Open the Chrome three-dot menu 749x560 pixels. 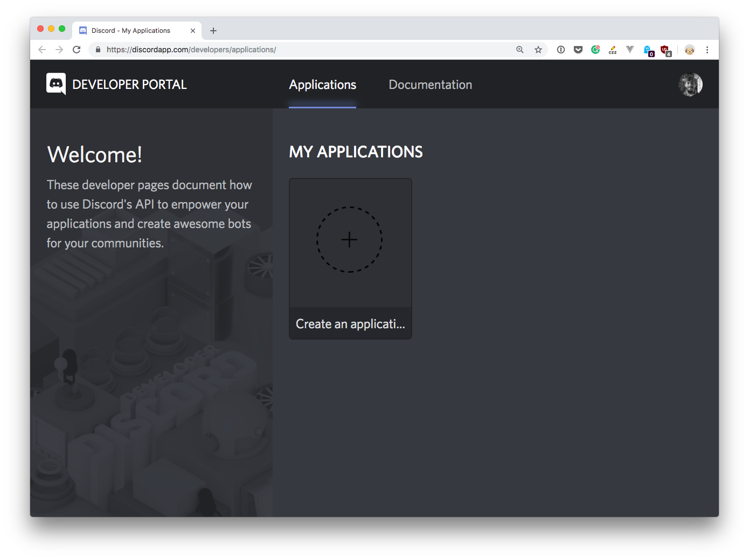coord(707,50)
